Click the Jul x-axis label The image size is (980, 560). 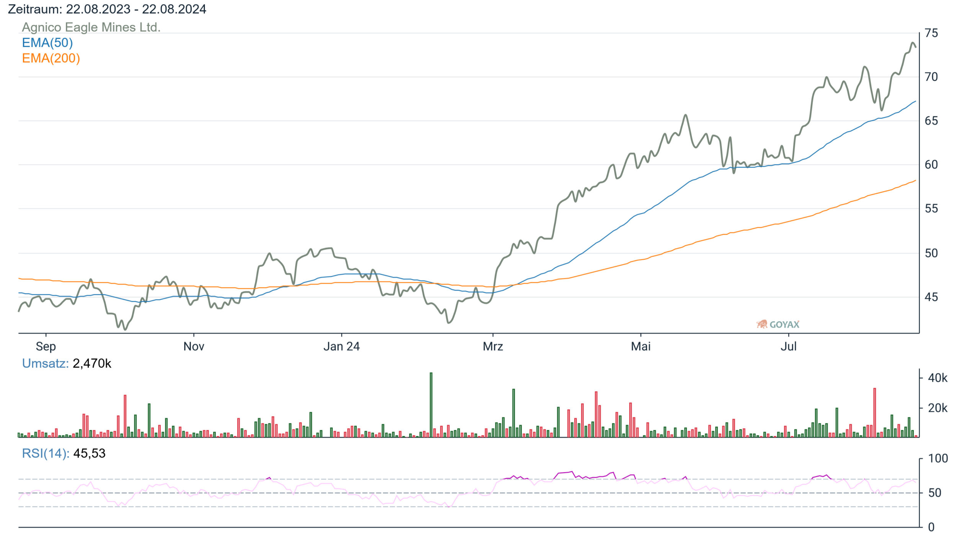[x=789, y=346]
